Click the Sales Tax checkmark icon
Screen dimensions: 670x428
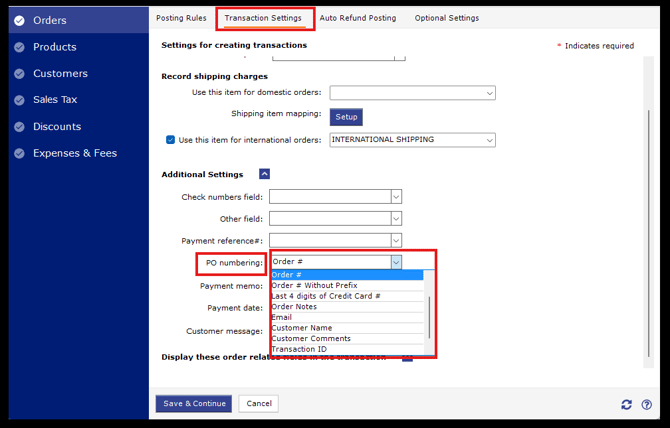point(20,100)
